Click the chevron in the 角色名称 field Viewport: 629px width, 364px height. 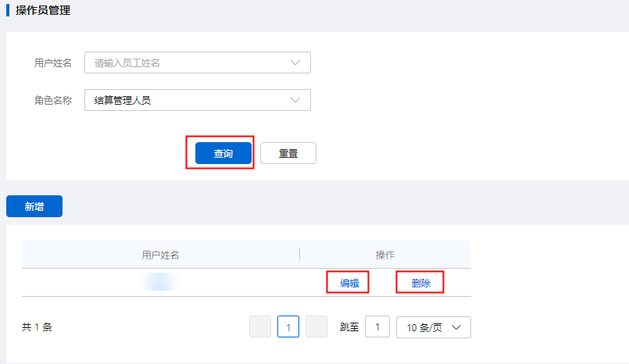click(295, 100)
